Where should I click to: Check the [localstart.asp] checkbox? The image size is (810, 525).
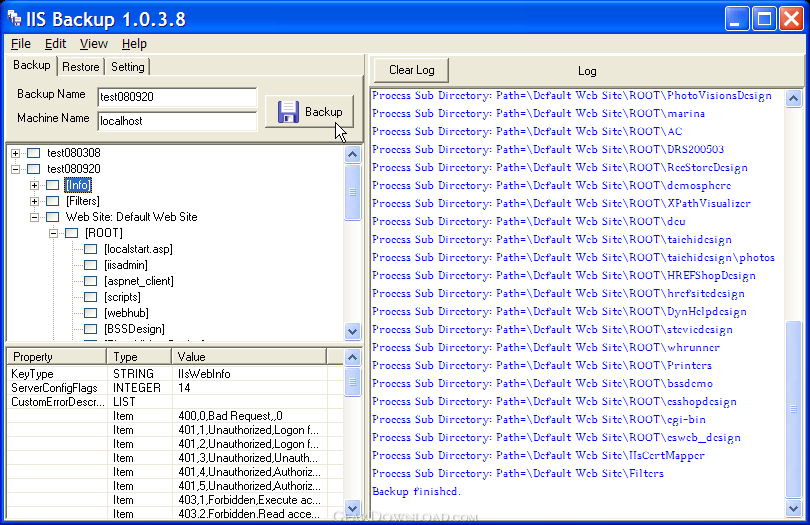tap(90, 249)
